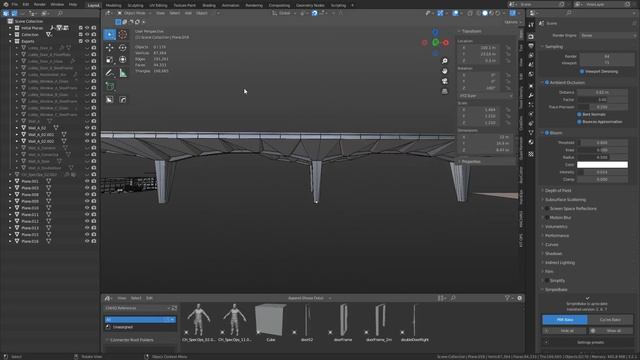Select the Measure tool
Screen dimensions: 640x360
coord(122,73)
